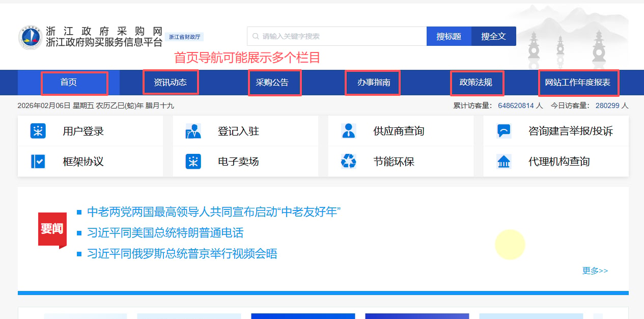Open the 采购公告 navigation menu
644x319 pixels.
click(x=272, y=83)
